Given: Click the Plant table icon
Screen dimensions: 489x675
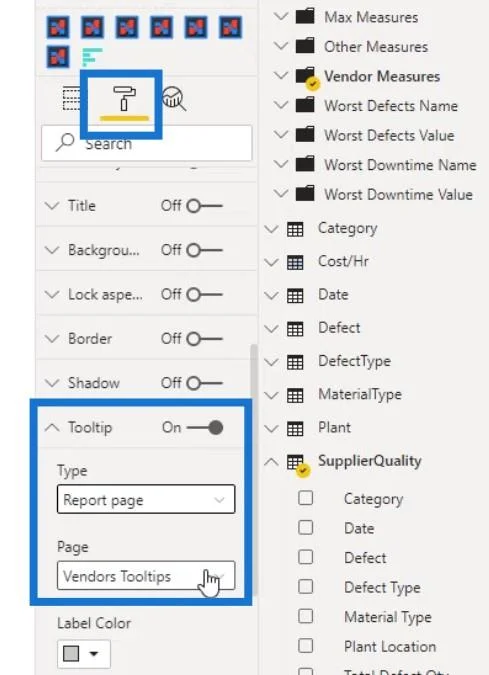Looking at the screenshot, I should (x=295, y=429).
